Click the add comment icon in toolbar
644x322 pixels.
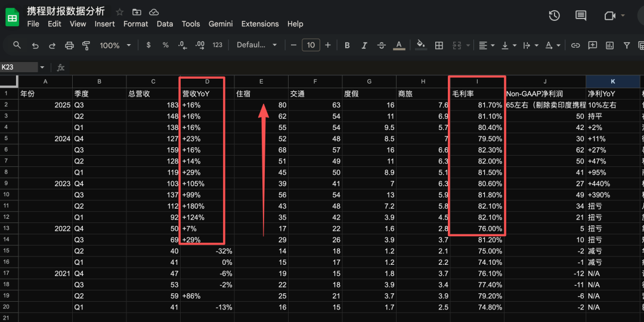coord(593,45)
